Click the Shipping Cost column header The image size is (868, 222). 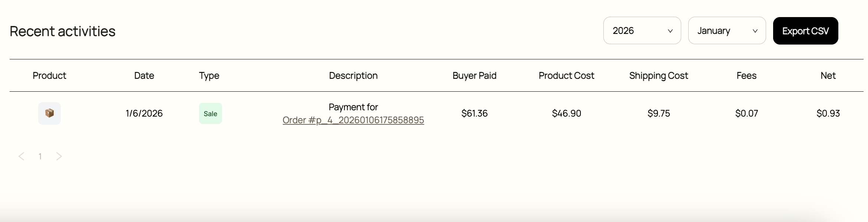[x=659, y=76]
